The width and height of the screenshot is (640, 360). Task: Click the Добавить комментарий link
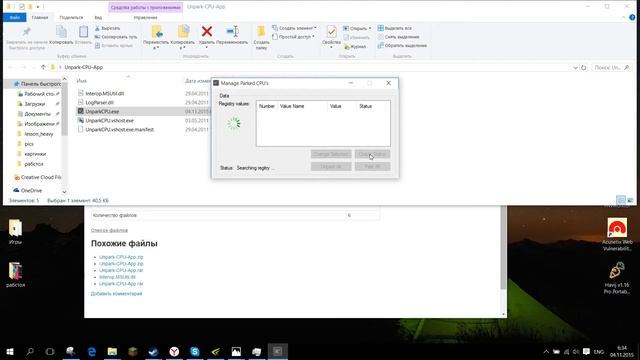pyautogui.click(x=116, y=293)
